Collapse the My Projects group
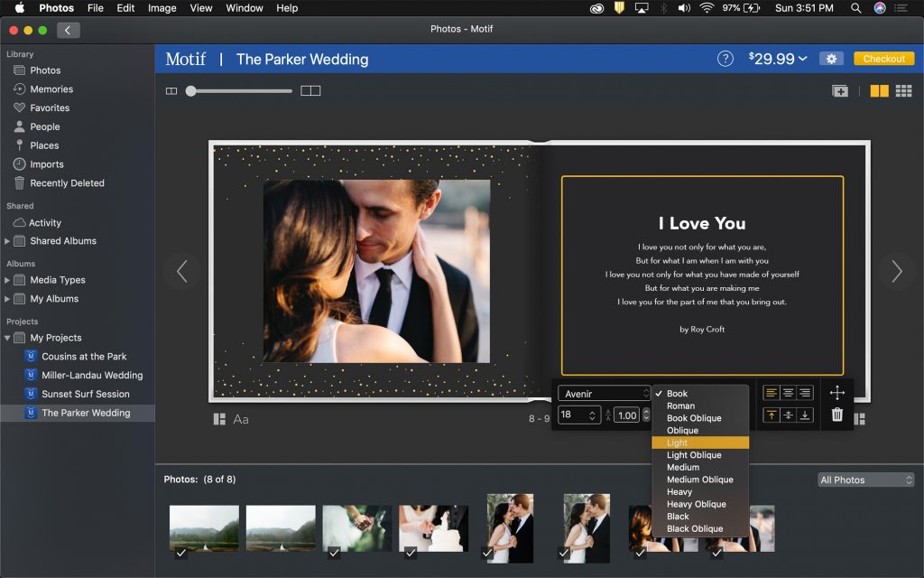Viewport: 924px width, 578px height. (x=7, y=338)
